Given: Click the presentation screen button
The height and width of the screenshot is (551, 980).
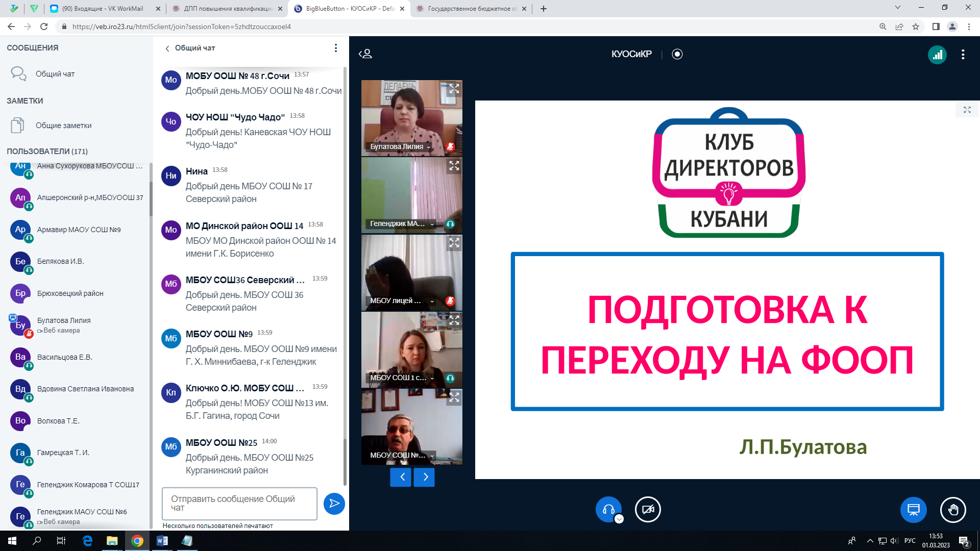Looking at the screenshot, I should point(913,509).
